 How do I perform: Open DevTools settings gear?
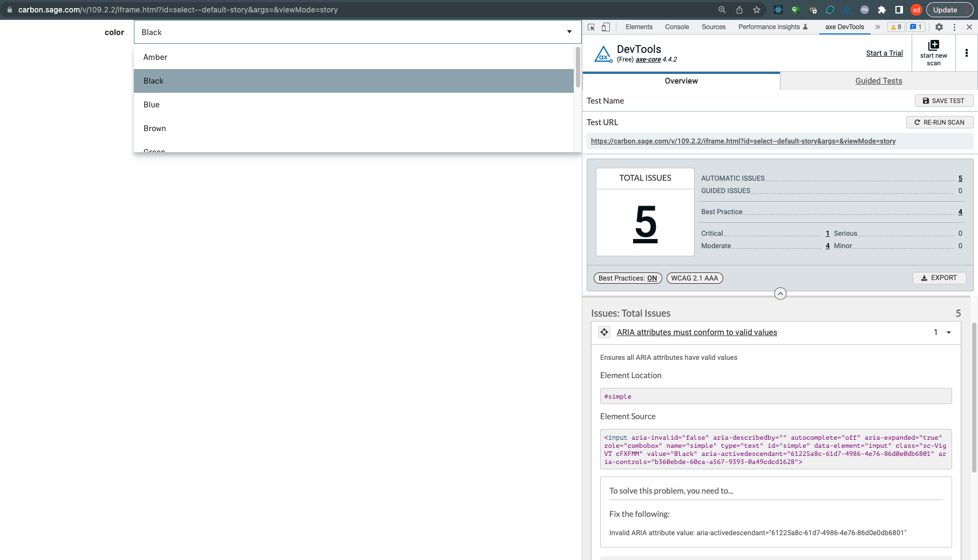click(939, 26)
